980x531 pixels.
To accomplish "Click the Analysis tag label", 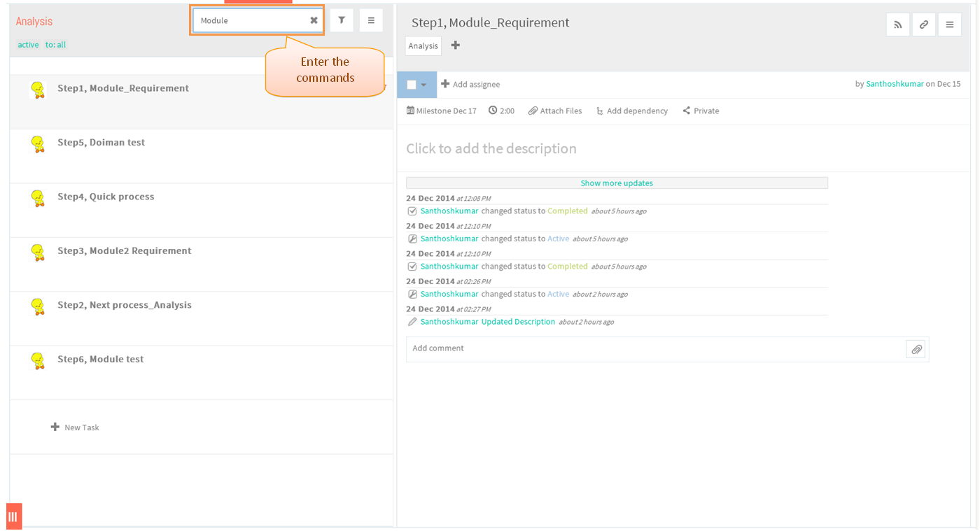I will pos(423,46).
